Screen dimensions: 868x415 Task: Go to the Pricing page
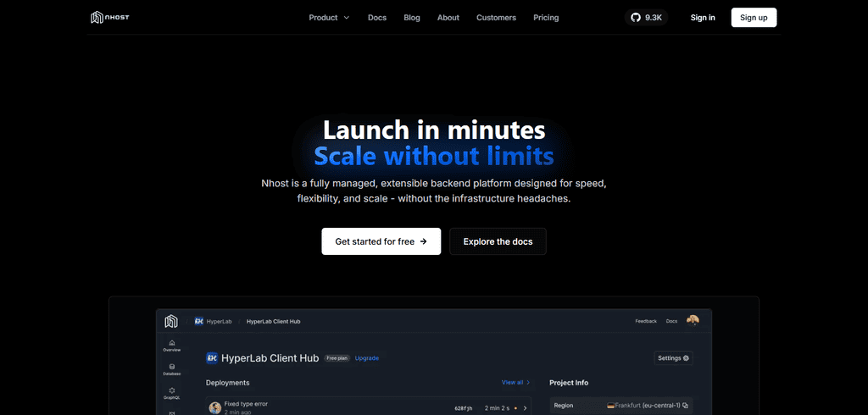(546, 18)
